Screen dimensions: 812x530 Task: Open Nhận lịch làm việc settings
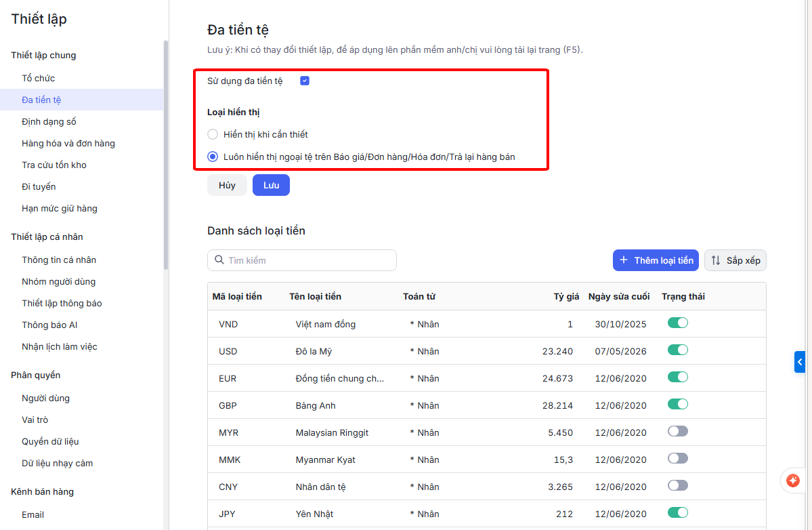coord(60,347)
